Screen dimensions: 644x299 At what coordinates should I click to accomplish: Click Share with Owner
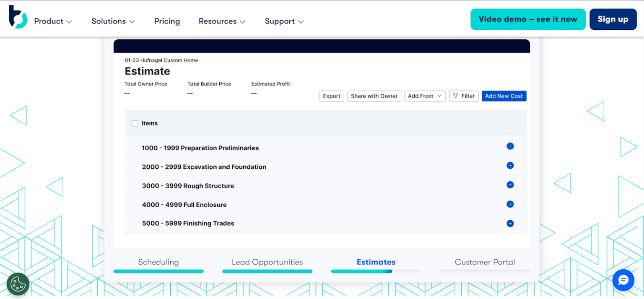click(x=374, y=96)
